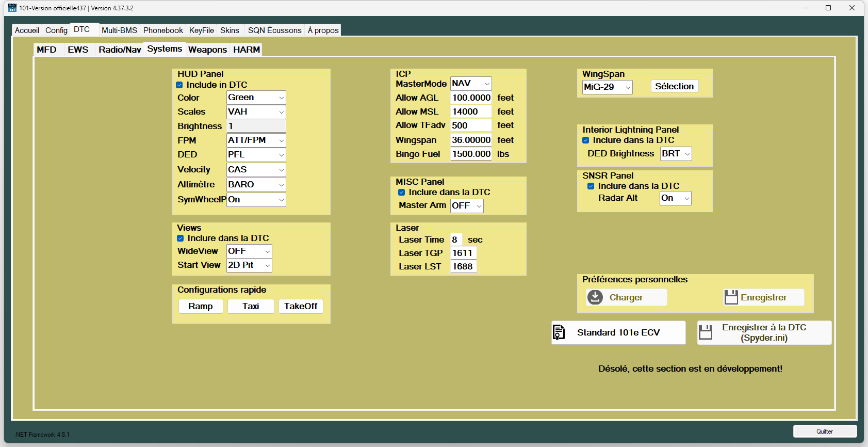Click the Laser TGP code field
868x447 pixels.
pos(463,253)
